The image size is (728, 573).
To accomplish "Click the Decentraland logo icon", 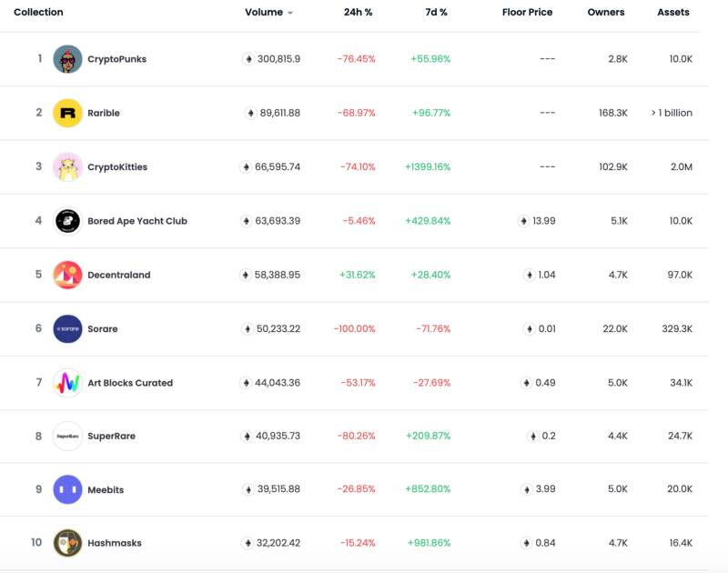I will coord(67,275).
